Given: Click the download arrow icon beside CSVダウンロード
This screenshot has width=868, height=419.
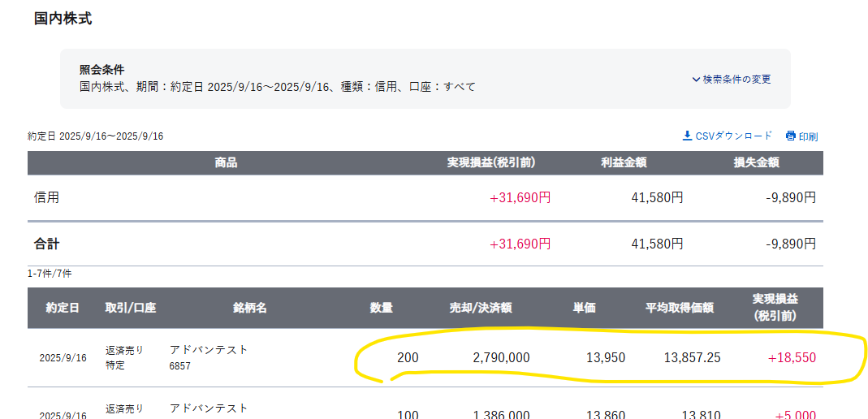Looking at the screenshot, I should 687,136.
